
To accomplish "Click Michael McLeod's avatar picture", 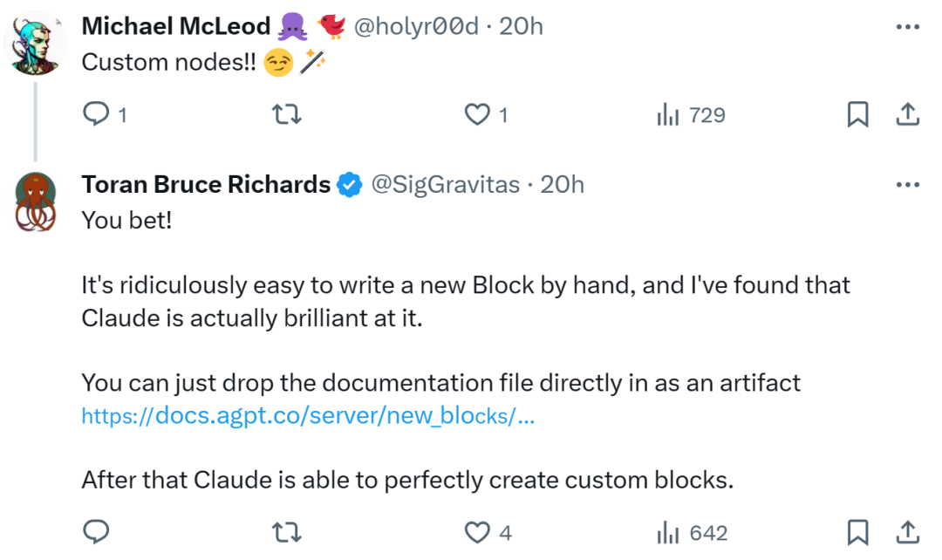I will pyautogui.click(x=36, y=44).
